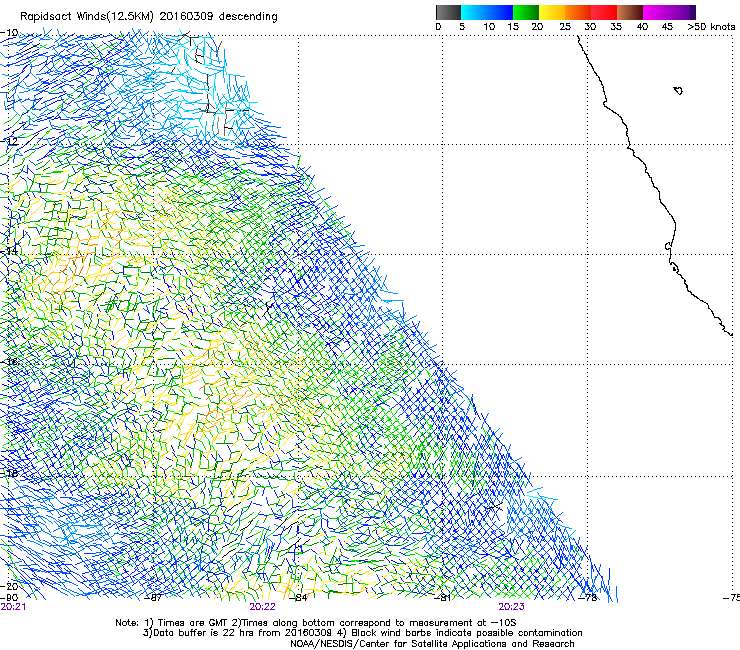Screen dimensions: 740x650
Task: Click the '-14' latitude label
Action: pos(9,251)
